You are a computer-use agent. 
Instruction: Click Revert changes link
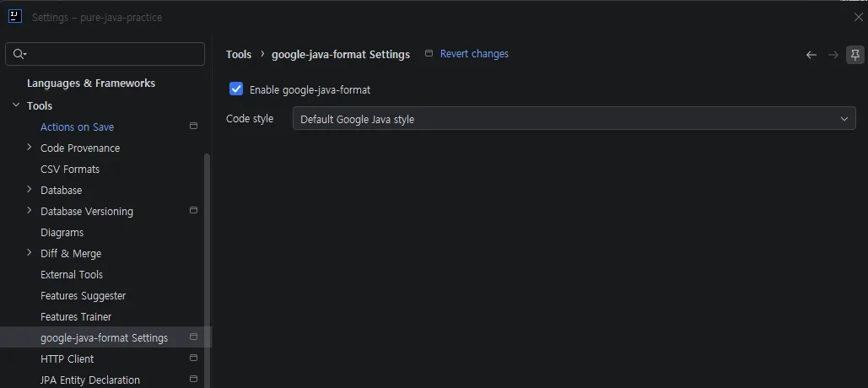coord(474,54)
